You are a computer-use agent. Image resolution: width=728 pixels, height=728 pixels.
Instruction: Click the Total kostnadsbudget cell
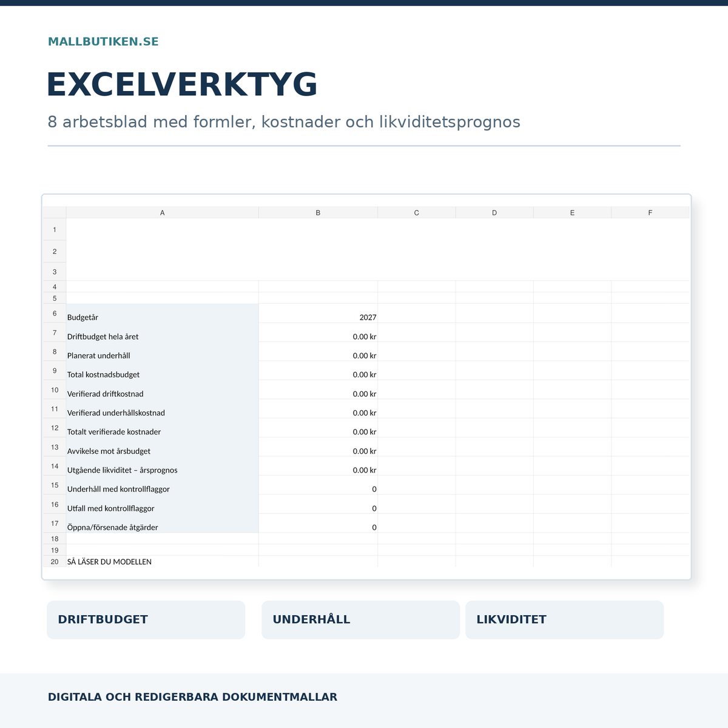[162, 371]
